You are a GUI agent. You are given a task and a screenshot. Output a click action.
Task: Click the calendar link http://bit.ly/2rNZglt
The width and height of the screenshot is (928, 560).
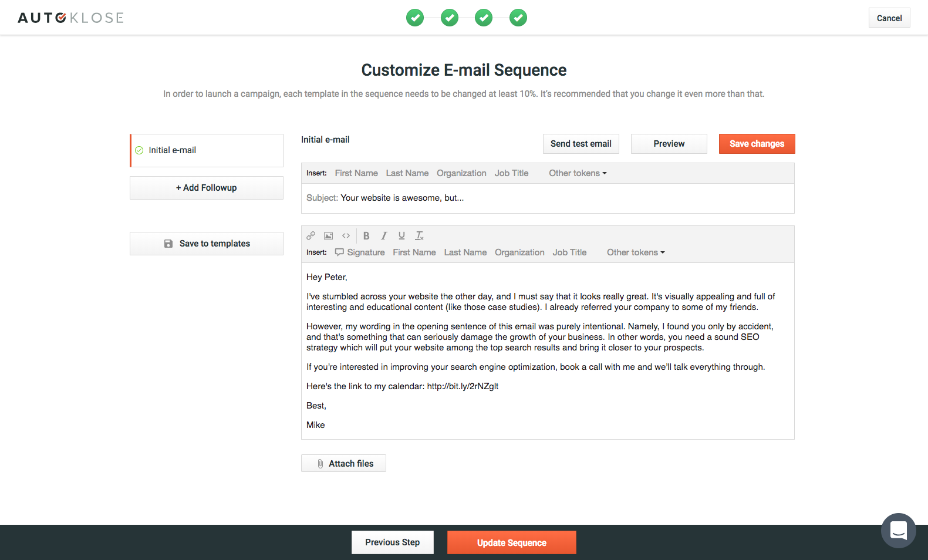(x=463, y=386)
